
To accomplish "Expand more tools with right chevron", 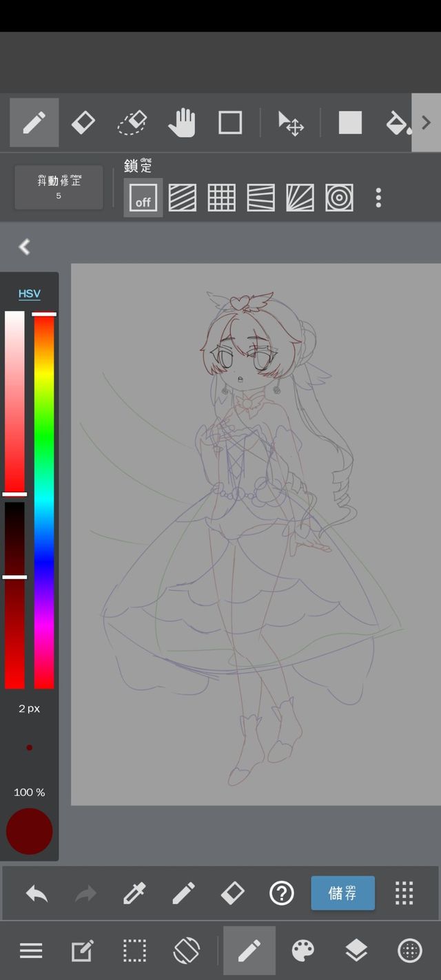I will (x=426, y=123).
